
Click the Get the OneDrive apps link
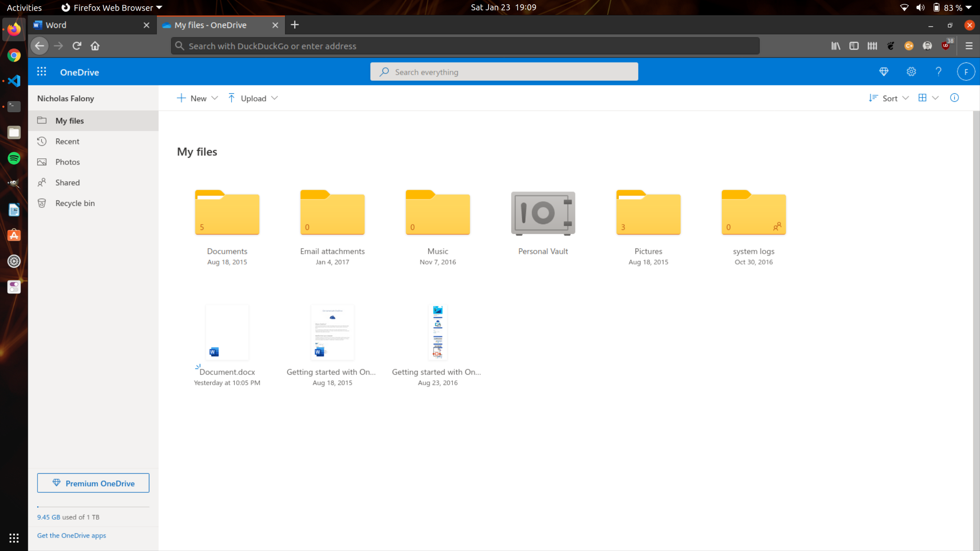click(71, 535)
